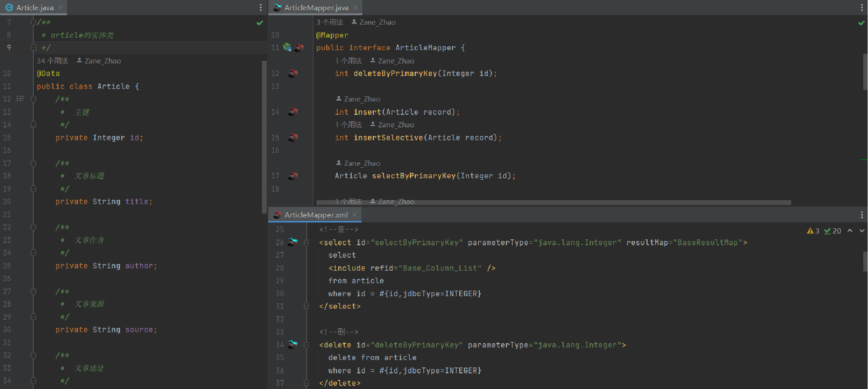The width and height of the screenshot is (868, 389).
Task: Click the MyBatis bird icon beside interface ArticleMapper
Action: tap(299, 48)
